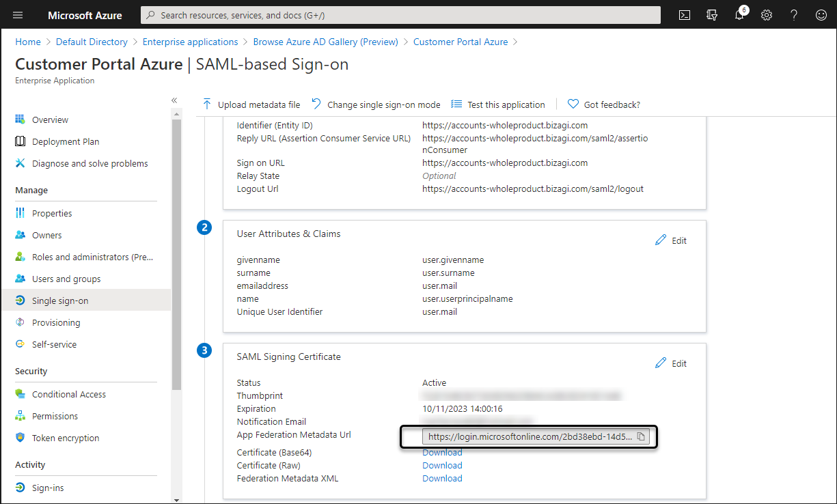Open the notifications bell
Image resolution: width=837 pixels, height=504 pixels.
(739, 15)
